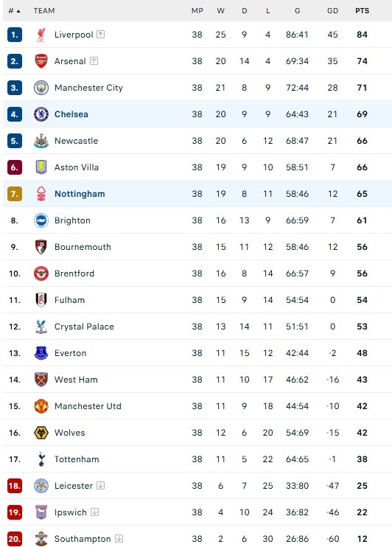Click the Chelsea club badge
Image resolution: width=392 pixels, height=547 pixels.
[41, 114]
